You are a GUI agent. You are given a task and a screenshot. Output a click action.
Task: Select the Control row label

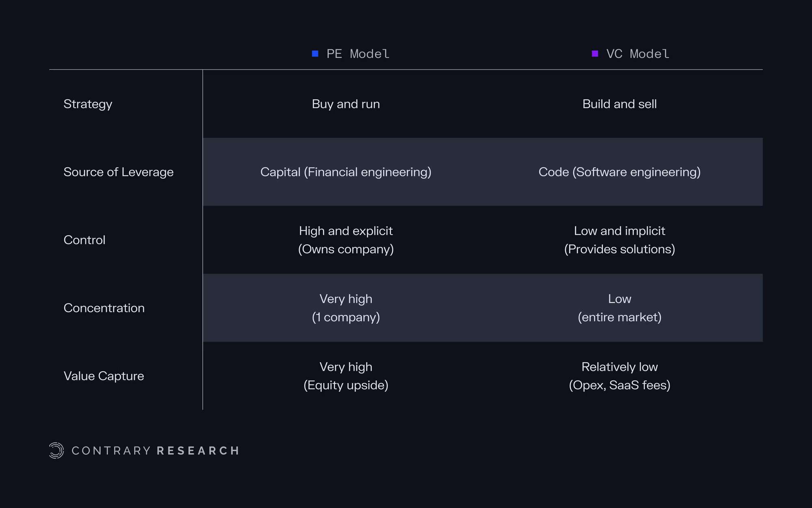coord(84,240)
